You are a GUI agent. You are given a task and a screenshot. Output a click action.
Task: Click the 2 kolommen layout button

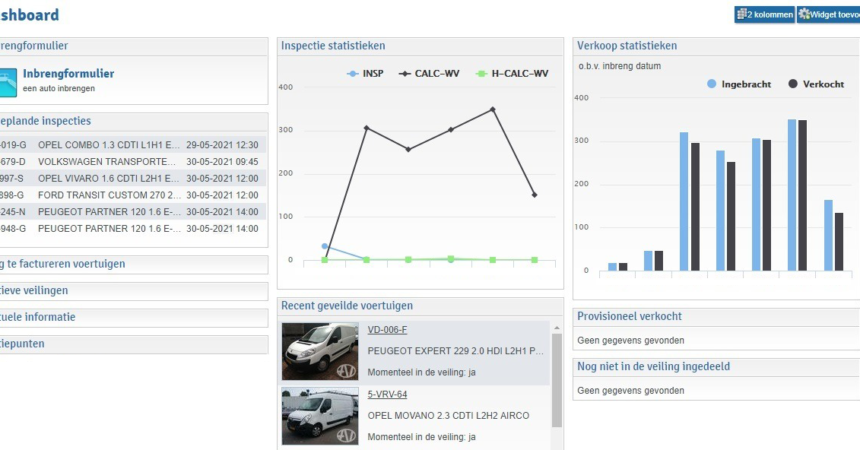[765, 15]
